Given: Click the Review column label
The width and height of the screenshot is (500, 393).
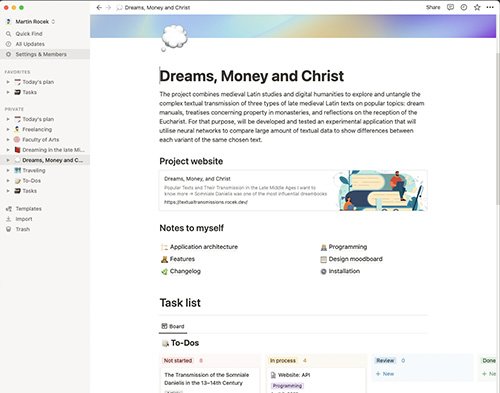Looking at the screenshot, I should pyautogui.click(x=385, y=361).
